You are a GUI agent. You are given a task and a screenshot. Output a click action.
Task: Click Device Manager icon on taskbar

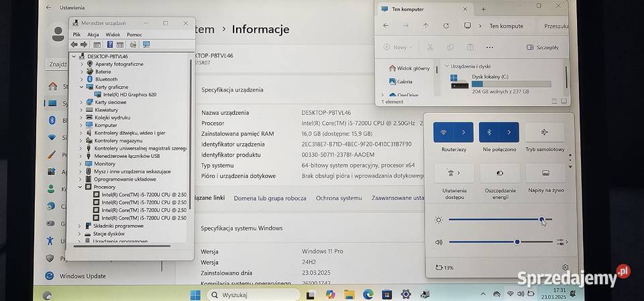[x=425, y=294]
